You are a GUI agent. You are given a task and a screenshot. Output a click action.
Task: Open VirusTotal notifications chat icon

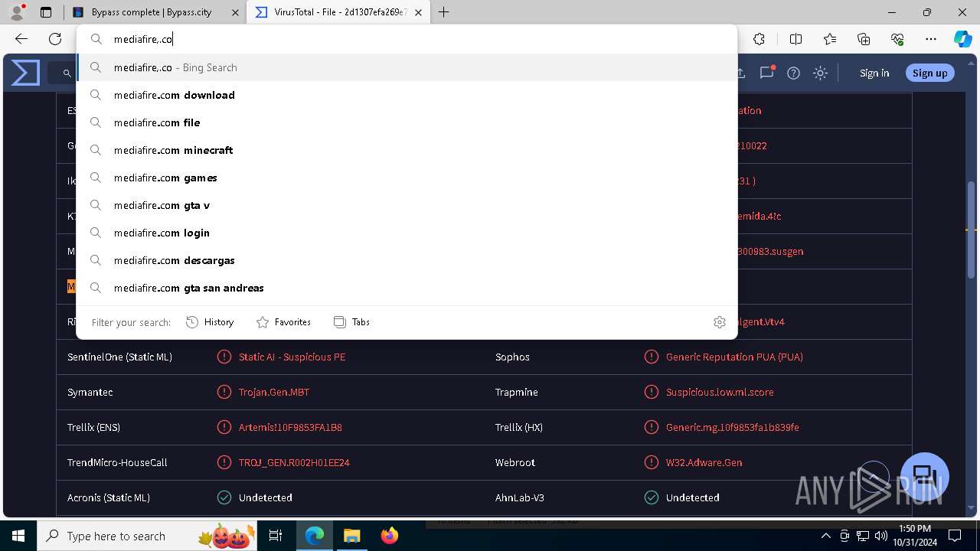point(766,73)
